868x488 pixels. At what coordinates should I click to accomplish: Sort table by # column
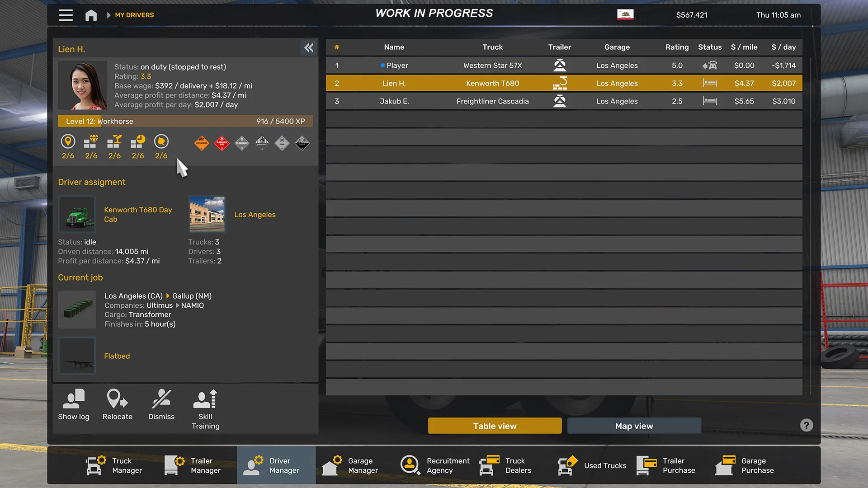(x=337, y=47)
